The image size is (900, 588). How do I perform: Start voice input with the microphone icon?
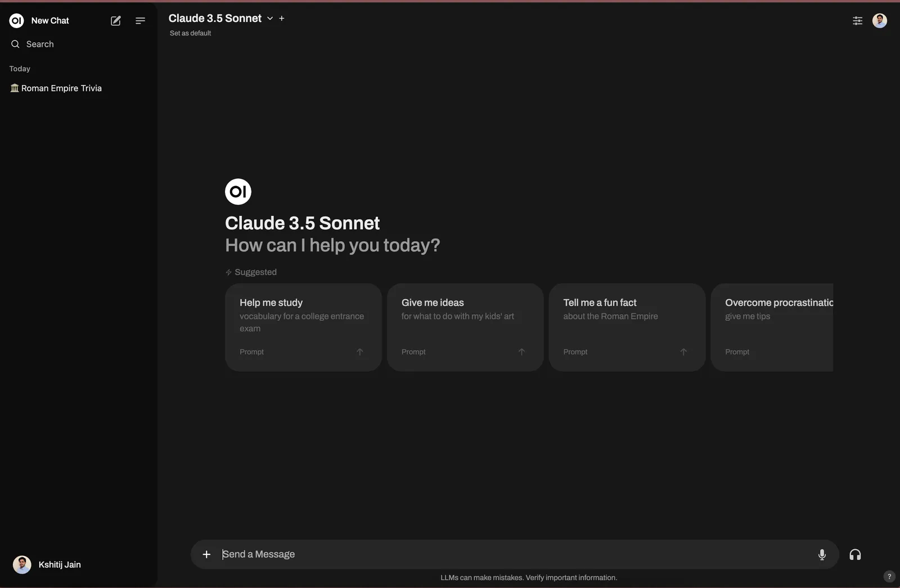pyautogui.click(x=822, y=555)
